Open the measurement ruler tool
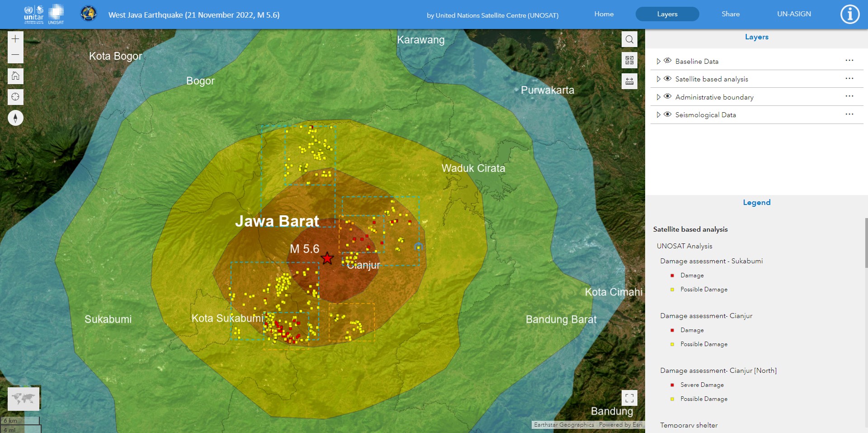Image resolution: width=868 pixels, height=433 pixels. click(x=629, y=81)
